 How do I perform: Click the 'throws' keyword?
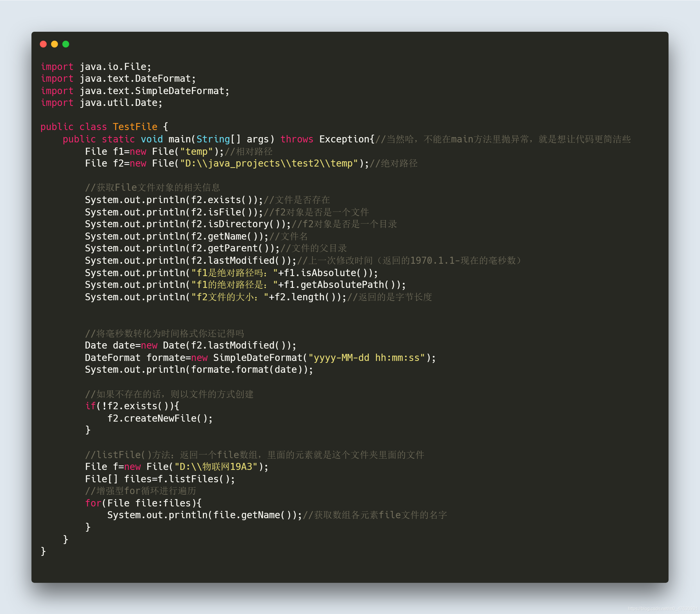[297, 139]
